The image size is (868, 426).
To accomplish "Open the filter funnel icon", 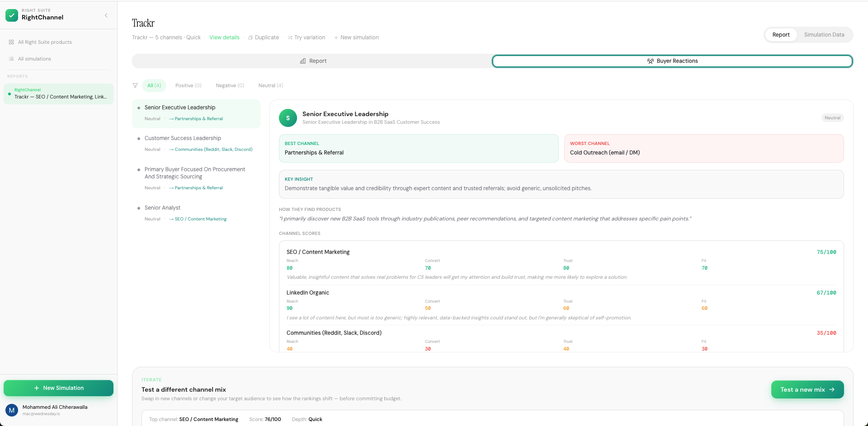I will point(135,85).
